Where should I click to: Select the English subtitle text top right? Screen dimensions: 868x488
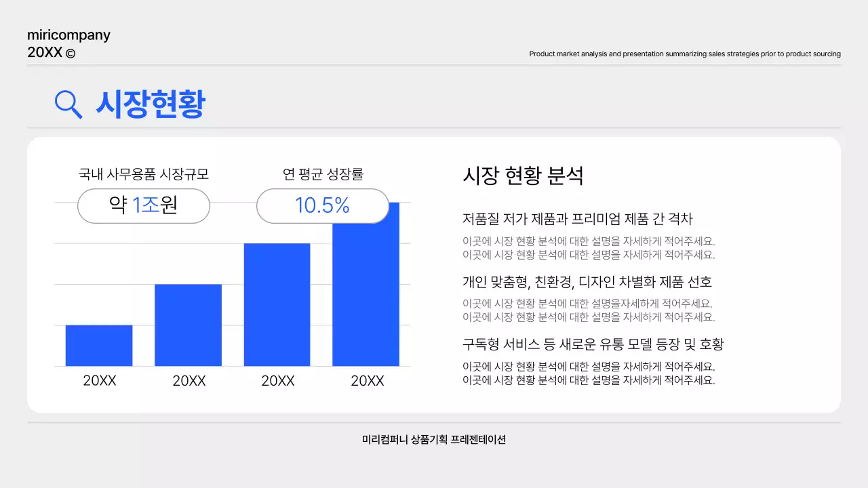pos(685,54)
